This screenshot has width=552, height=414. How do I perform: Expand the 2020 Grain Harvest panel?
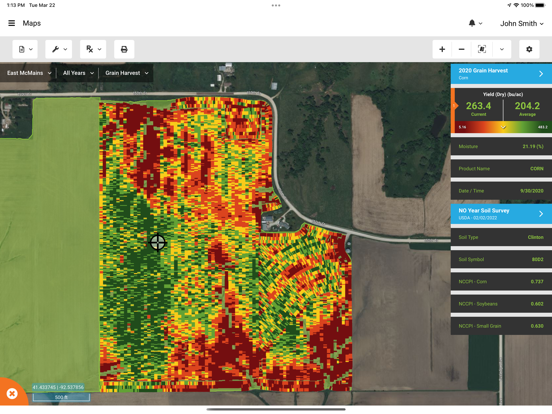(x=501, y=74)
